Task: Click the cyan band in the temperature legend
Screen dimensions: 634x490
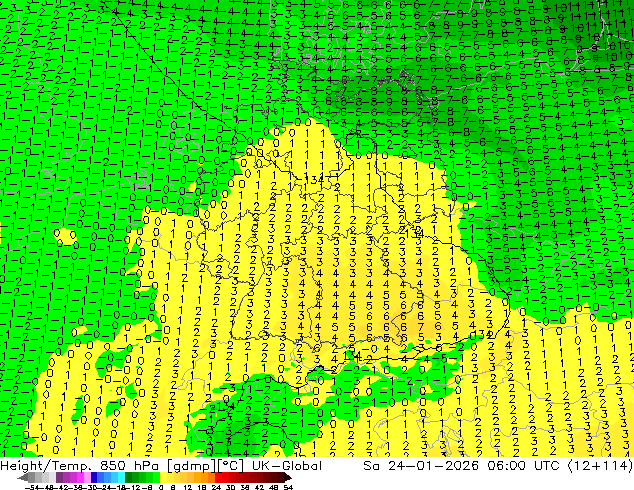Action: point(121,477)
